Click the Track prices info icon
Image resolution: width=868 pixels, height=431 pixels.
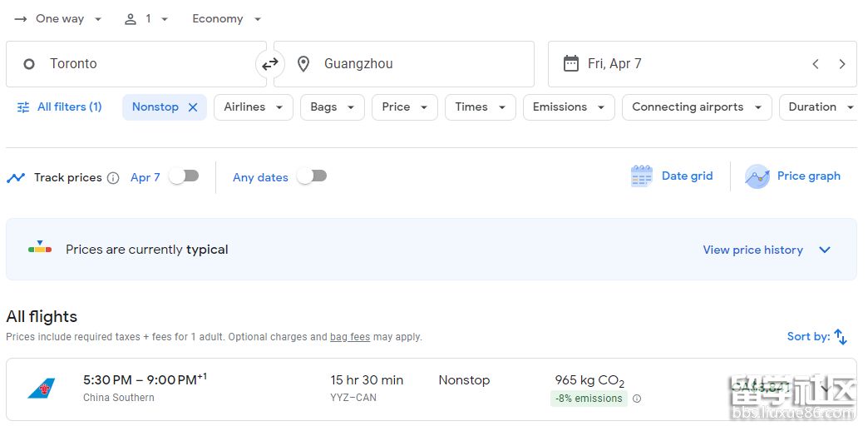pos(113,178)
